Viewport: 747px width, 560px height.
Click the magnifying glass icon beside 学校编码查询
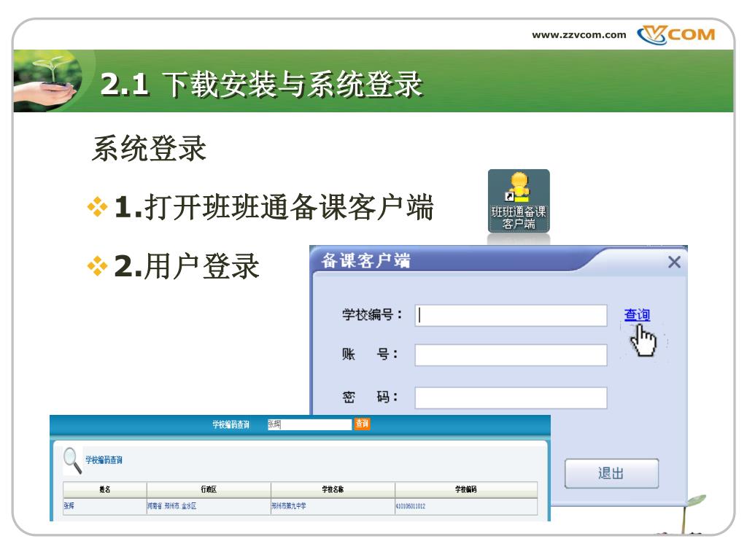pos(72,461)
